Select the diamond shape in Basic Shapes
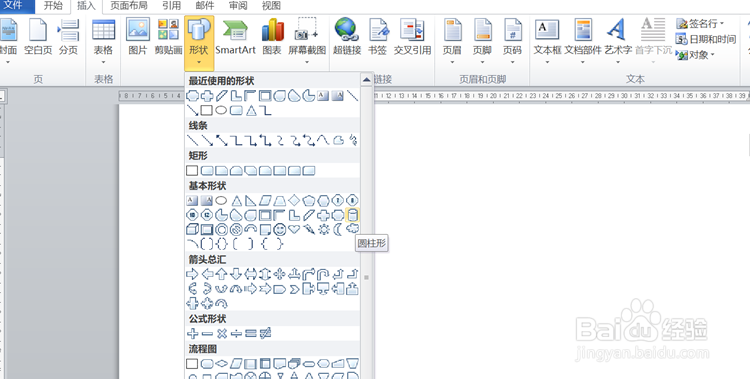Screen dimensions: 750x379 [294, 200]
